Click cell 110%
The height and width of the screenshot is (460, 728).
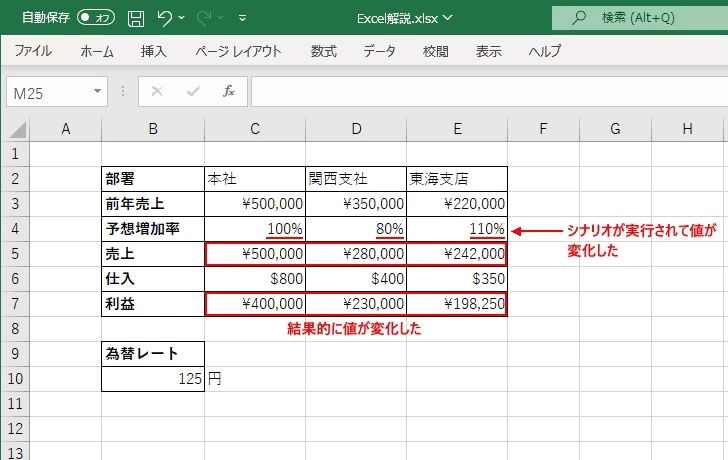click(x=457, y=229)
